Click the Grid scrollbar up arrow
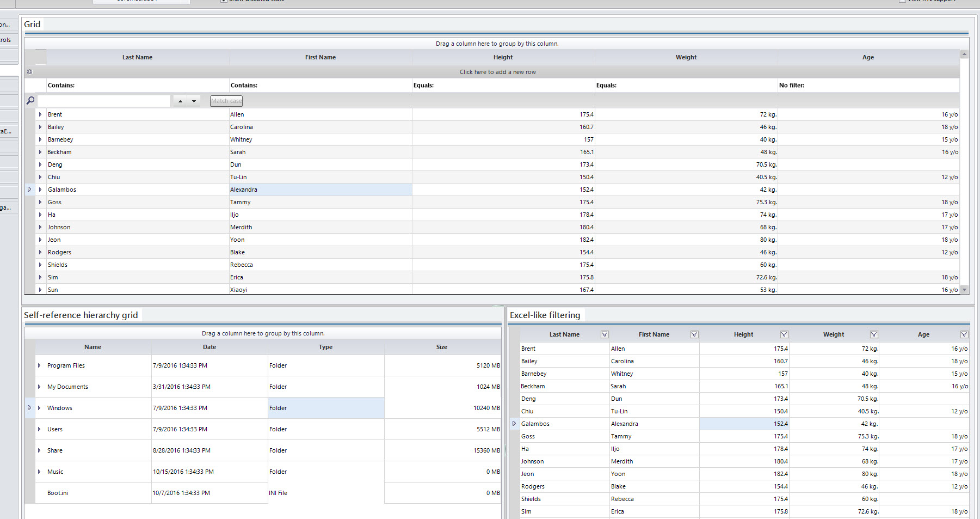 click(x=964, y=54)
